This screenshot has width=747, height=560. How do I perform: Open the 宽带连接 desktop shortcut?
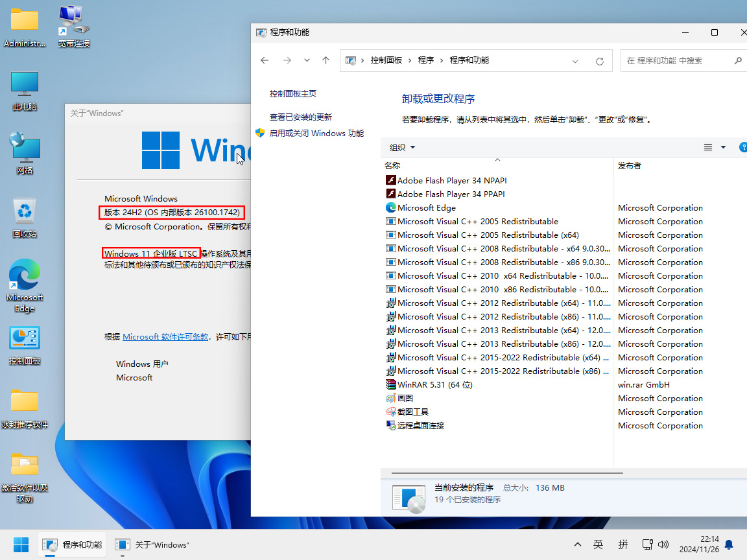click(x=74, y=26)
